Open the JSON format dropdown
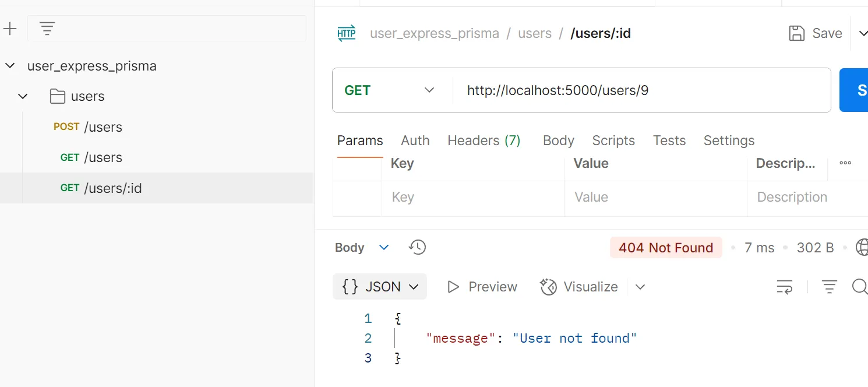Image resolution: width=868 pixels, height=387 pixels. [x=379, y=286]
